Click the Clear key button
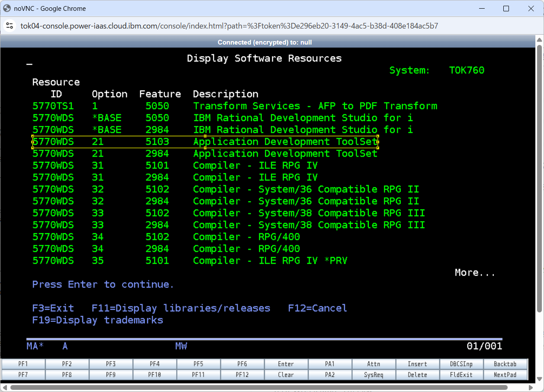544x392 pixels. click(x=286, y=375)
